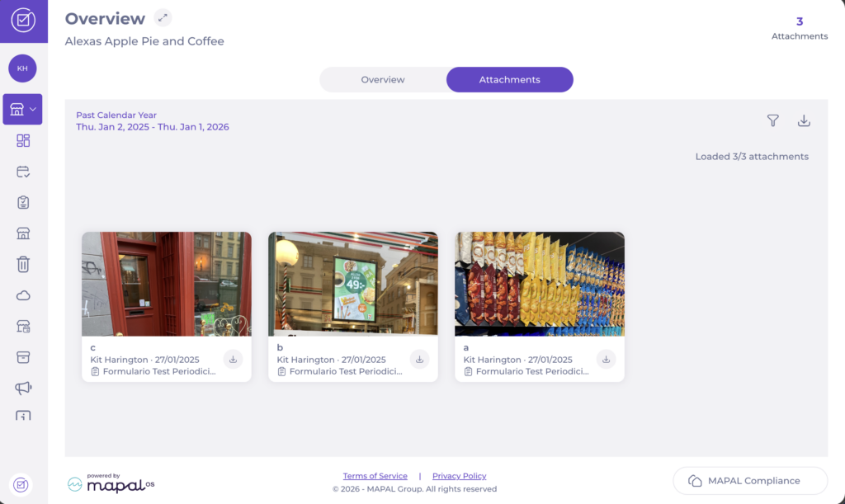Open the dashboard grid icon in sidebar
Viewport: 845px width, 504px height.
click(23, 141)
